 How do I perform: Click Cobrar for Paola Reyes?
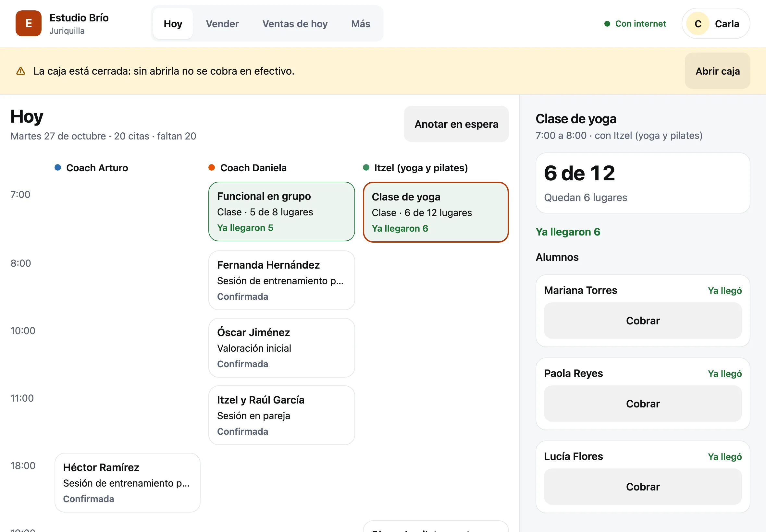(643, 404)
